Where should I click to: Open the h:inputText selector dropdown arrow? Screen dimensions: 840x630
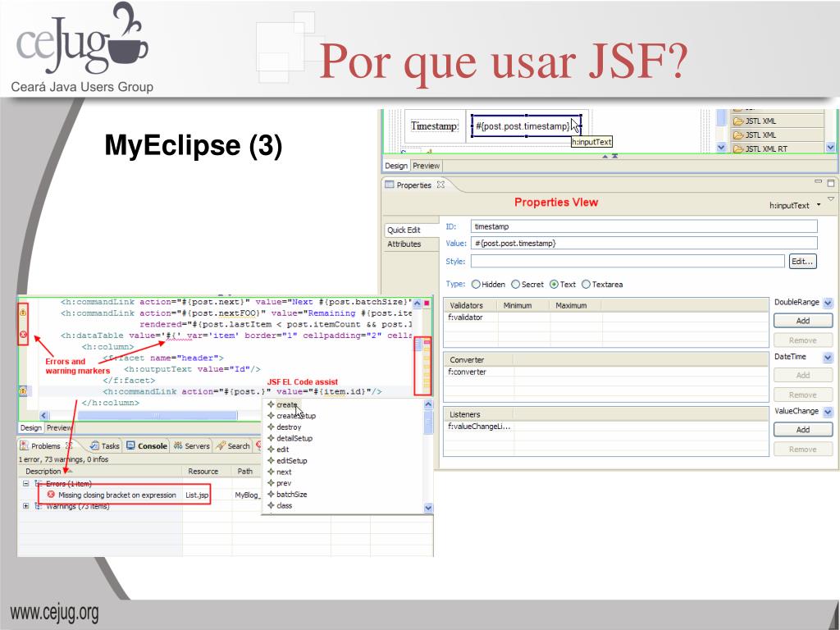(819, 205)
